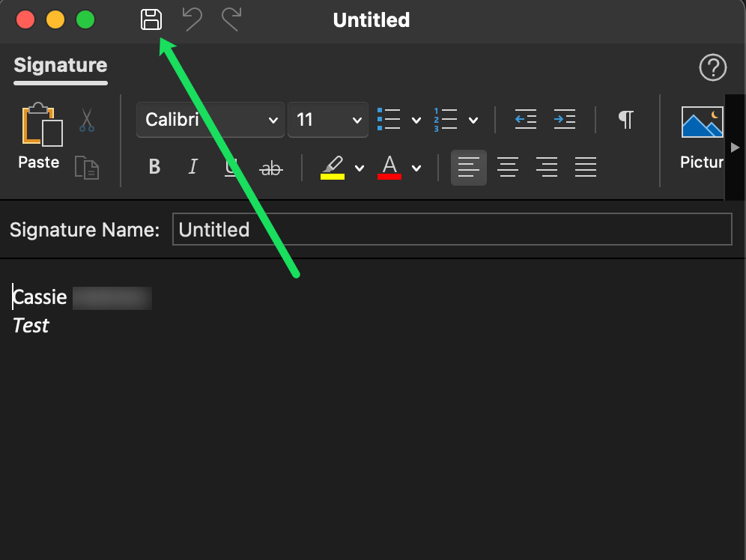Insert a Picture into the signature
Image resolution: width=746 pixels, height=560 pixels.
pyautogui.click(x=701, y=124)
